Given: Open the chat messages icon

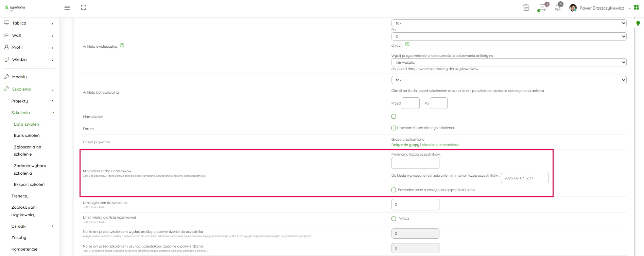Looking at the screenshot, I should (542, 8).
